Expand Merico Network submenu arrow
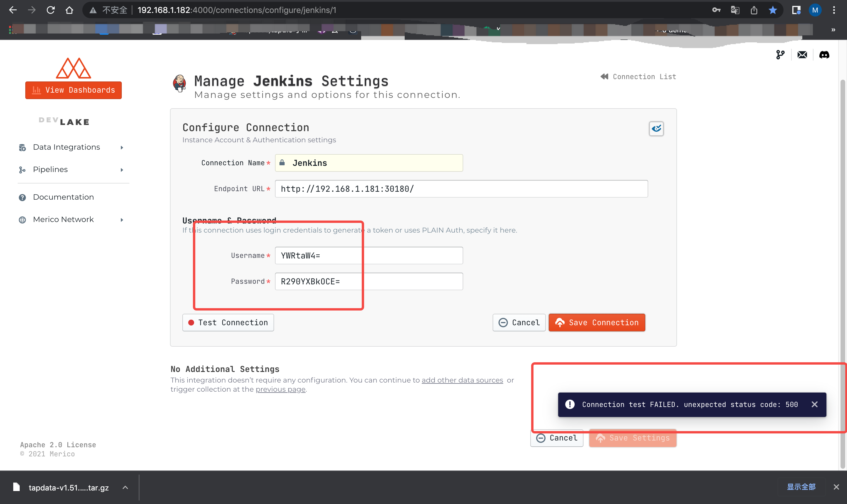 122,220
